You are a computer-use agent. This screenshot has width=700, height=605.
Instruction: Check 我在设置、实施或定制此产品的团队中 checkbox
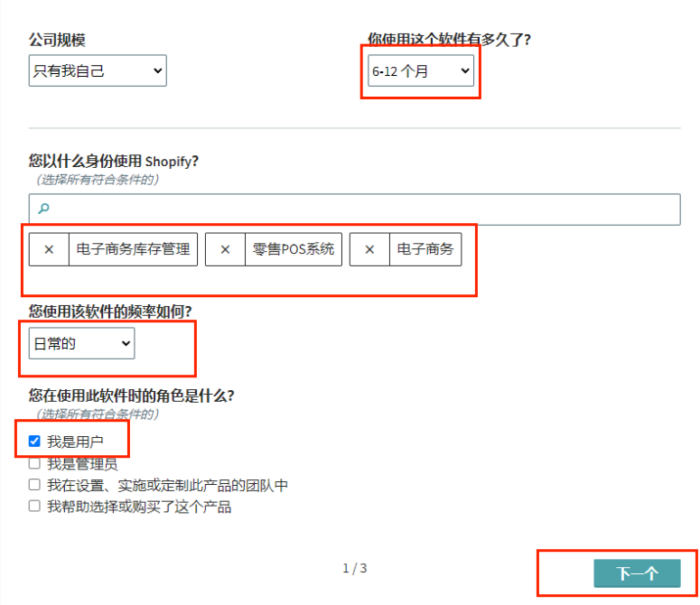coord(34,485)
